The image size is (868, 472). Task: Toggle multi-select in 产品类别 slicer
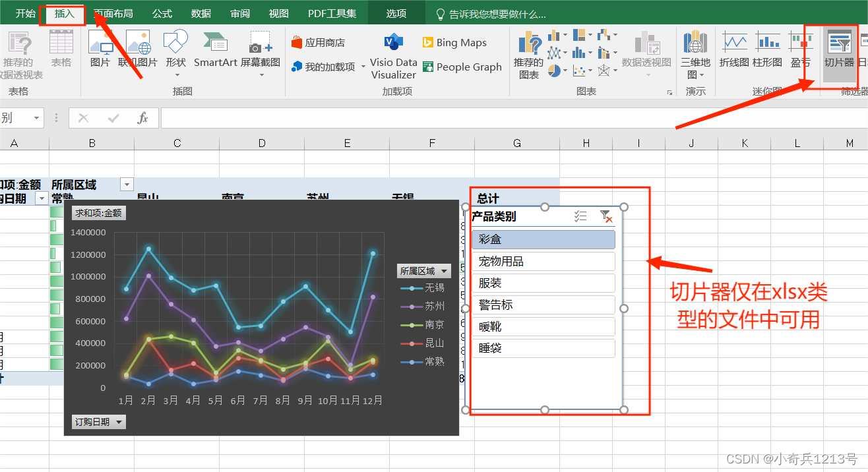tap(580, 216)
